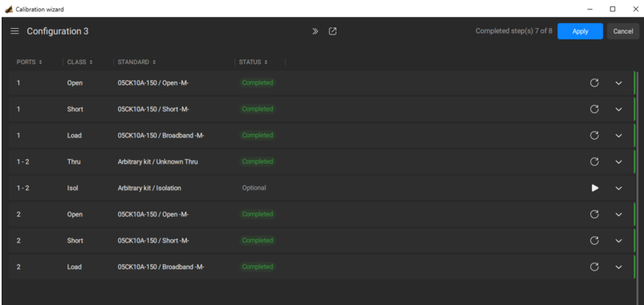The width and height of the screenshot is (644, 305).
Task: Re-measure Port 2 Load Broadband standard
Action: tap(594, 266)
